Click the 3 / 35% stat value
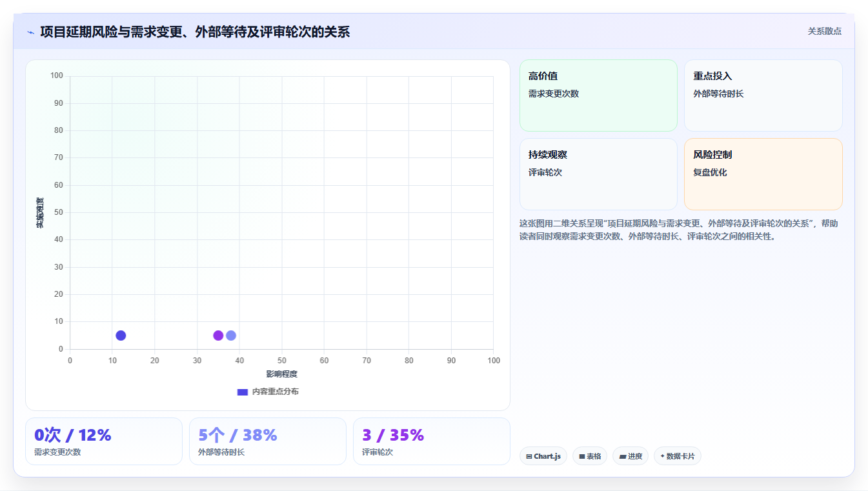The height and width of the screenshot is (491, 868). [x=393, y=435]
